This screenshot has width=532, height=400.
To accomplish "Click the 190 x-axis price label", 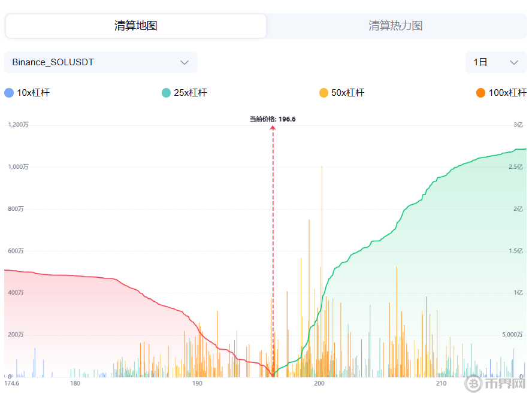I will 197,383.
